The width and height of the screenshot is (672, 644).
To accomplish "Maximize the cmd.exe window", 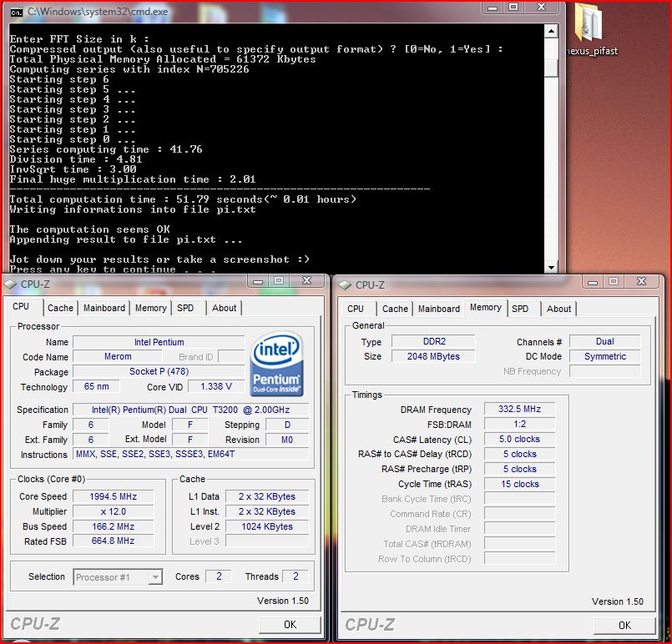I will [513, 8].
